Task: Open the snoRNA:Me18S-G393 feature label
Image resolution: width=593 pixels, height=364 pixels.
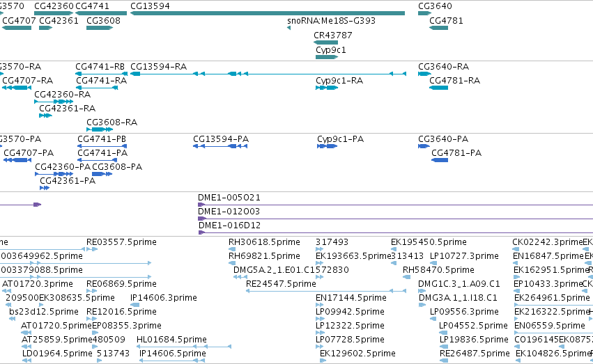Action: pos(331,20)
